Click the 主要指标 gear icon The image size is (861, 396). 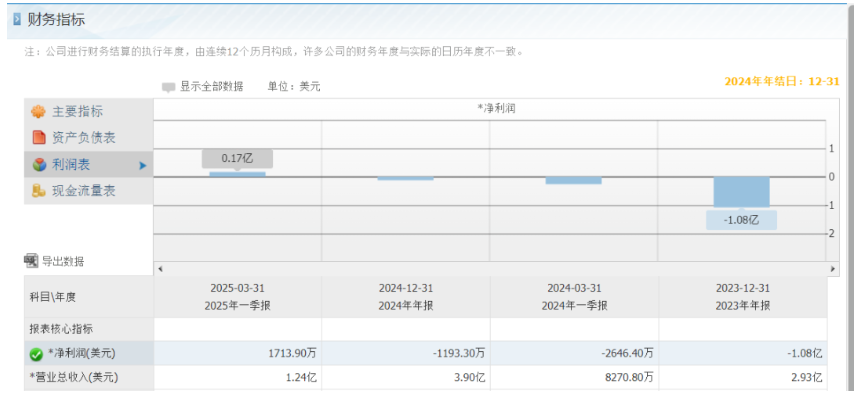click(38, 112)
